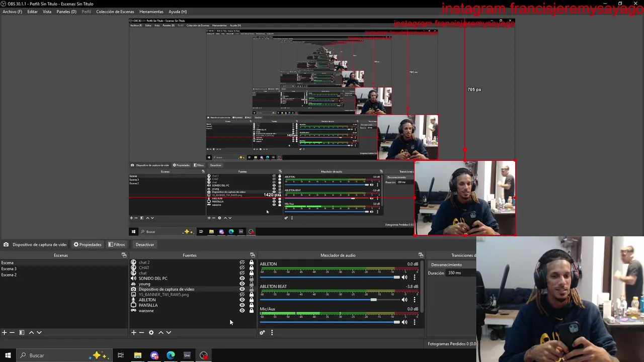Image resolution: width=644 pixels, height=362 pixels.
Task: Select the SONIDO DEL PC source row
Action: (x=193, y=279)
